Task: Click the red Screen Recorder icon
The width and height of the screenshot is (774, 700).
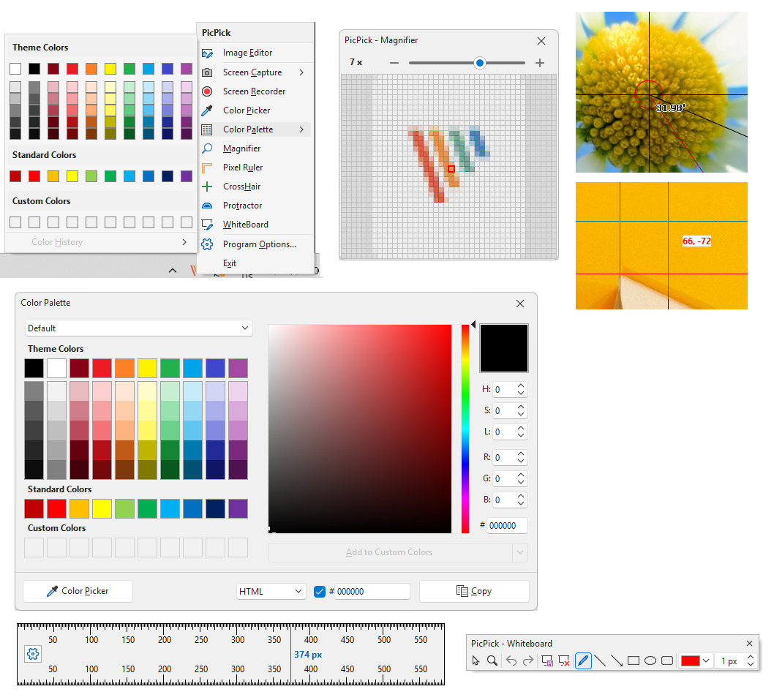Action: tap(207, 91)
